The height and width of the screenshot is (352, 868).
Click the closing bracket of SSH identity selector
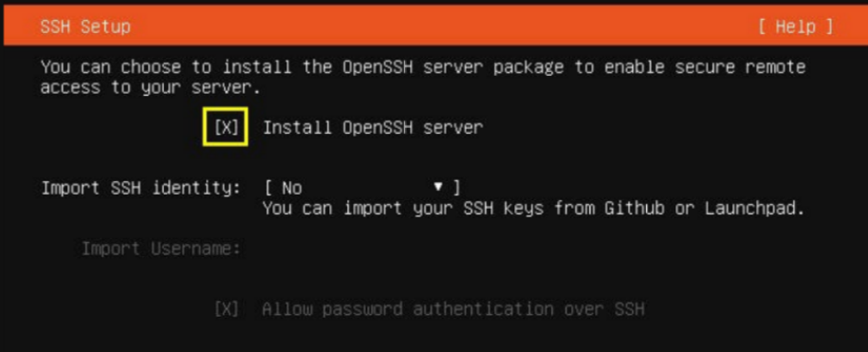[x=456, y=188]
